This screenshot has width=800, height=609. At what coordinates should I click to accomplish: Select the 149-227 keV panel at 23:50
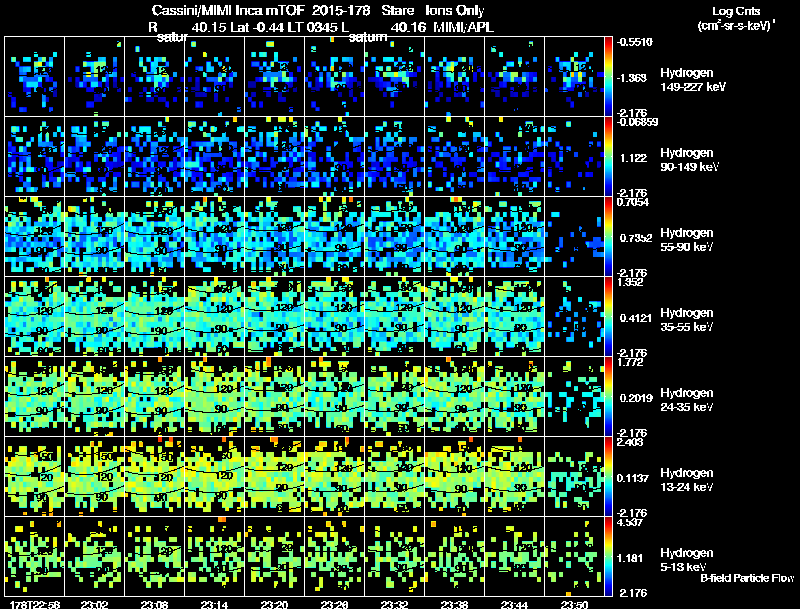tap(574, 77)
